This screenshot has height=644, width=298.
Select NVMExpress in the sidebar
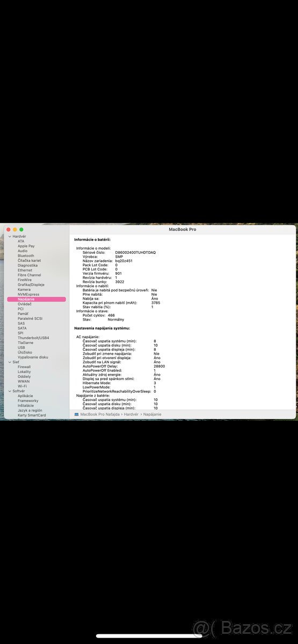coord(28,295)
